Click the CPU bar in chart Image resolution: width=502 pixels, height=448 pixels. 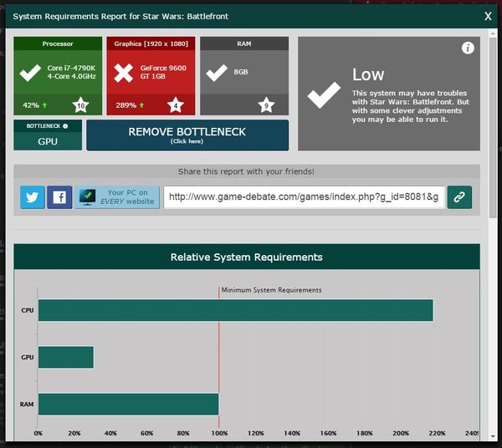[x=236, y=310]
